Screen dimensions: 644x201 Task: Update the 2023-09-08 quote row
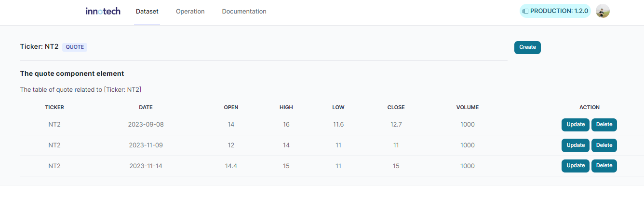[576, 125]
